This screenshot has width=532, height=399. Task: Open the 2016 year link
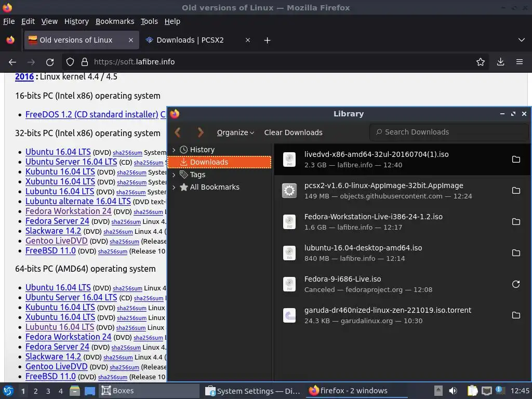[24, 77]
